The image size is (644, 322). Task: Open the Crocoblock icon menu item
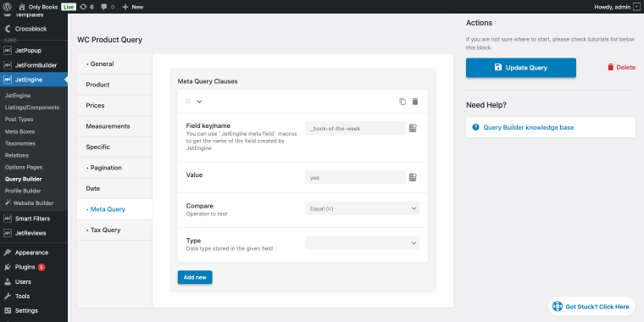(x=8, y=29)
